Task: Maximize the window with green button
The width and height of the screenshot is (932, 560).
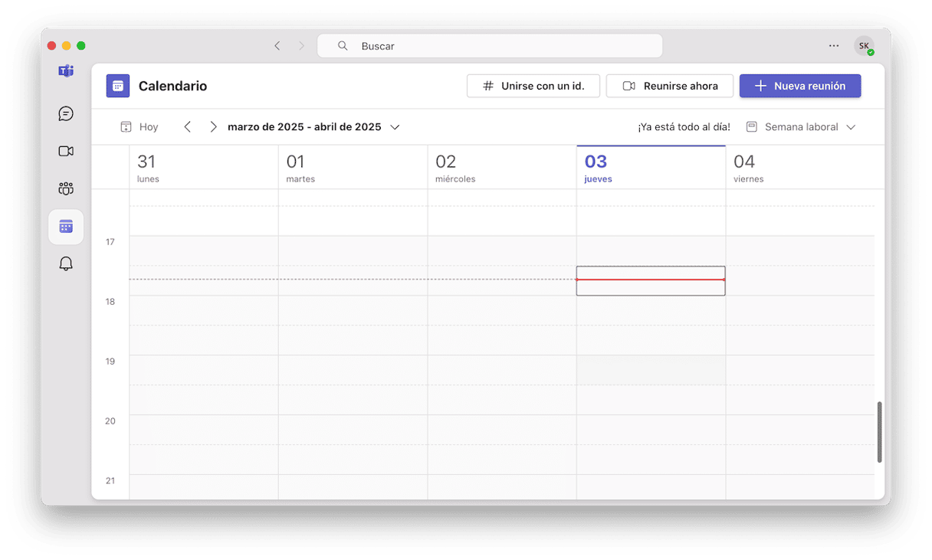Action: [81, 46]
